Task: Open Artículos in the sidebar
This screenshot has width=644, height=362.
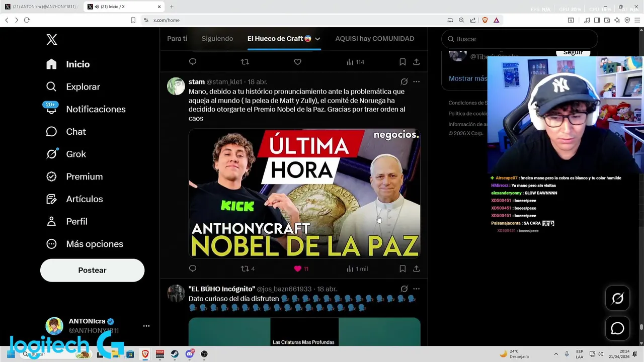Action: coord(74,199)
